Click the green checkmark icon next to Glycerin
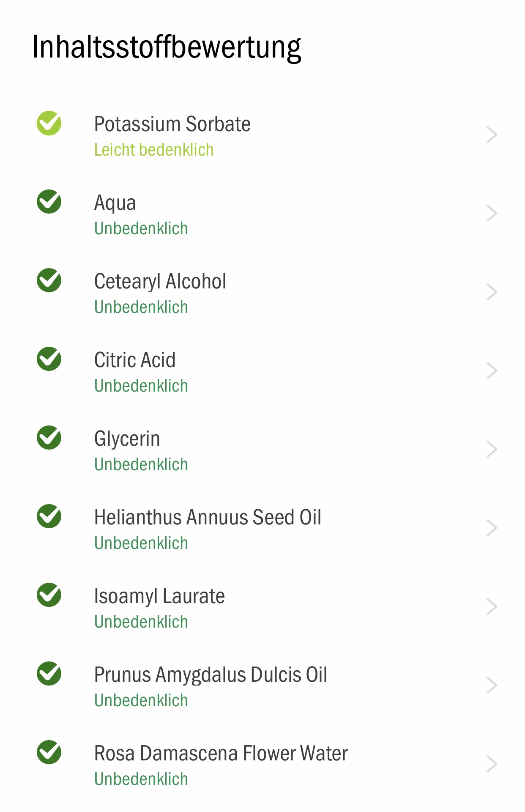This screenshot has height=812, width=525. (x=49, y=438)
